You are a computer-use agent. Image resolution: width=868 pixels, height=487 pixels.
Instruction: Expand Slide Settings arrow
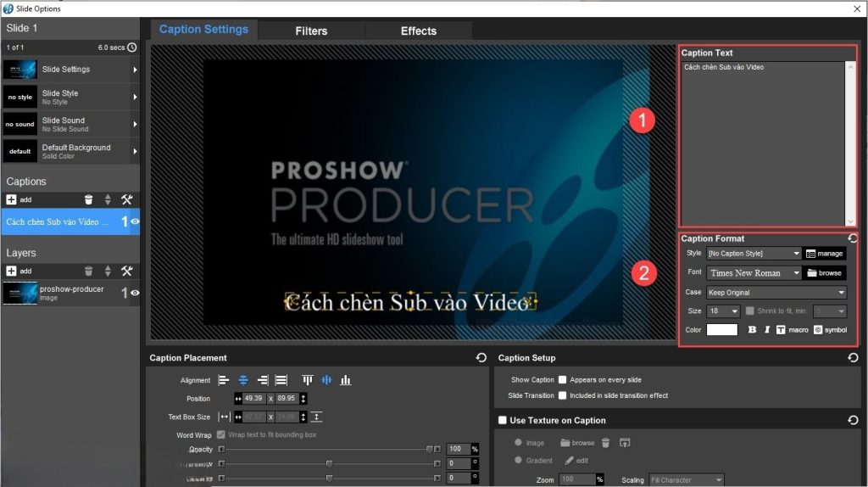pos(135,70)
